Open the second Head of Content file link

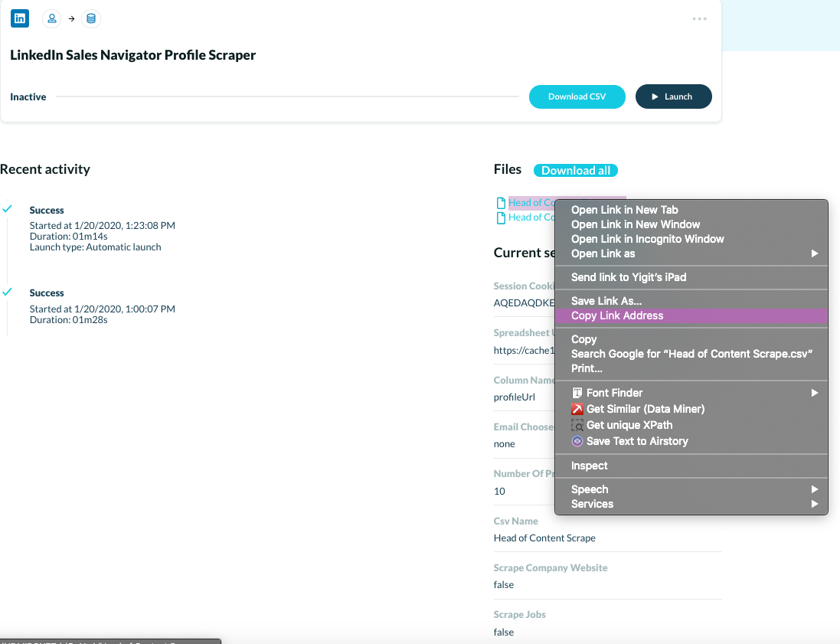click(531, 217)
